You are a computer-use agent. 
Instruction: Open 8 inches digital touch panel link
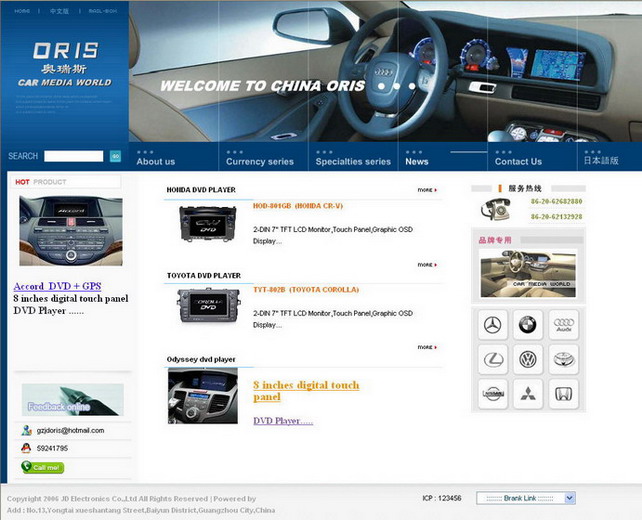point(306,391)
